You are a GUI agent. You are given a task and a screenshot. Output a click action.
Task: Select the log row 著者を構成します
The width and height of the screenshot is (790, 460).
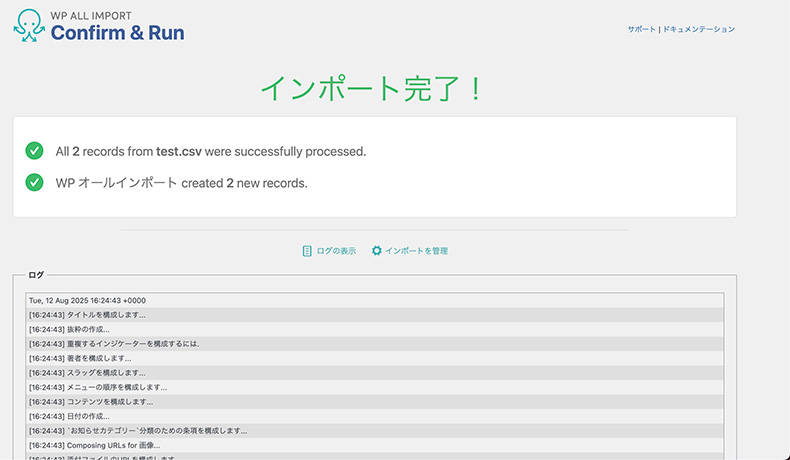click(374, 359)
